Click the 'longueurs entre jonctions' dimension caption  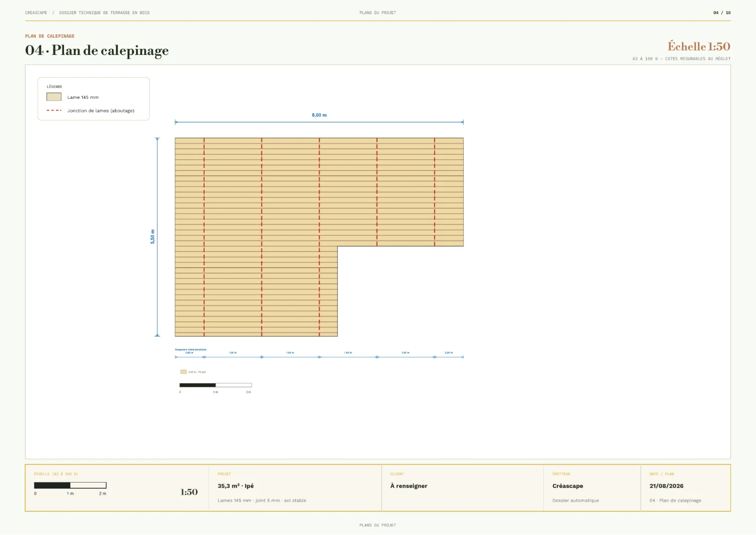[x=191, y=349]
